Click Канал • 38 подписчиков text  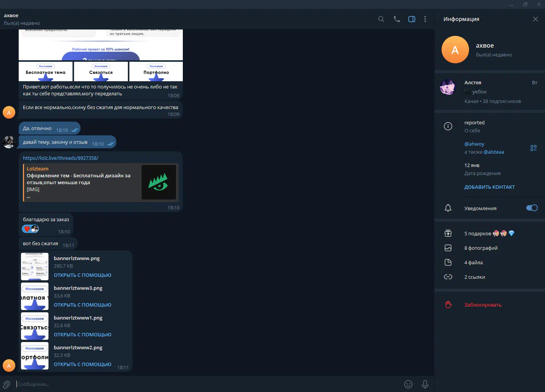pos(493,101)
